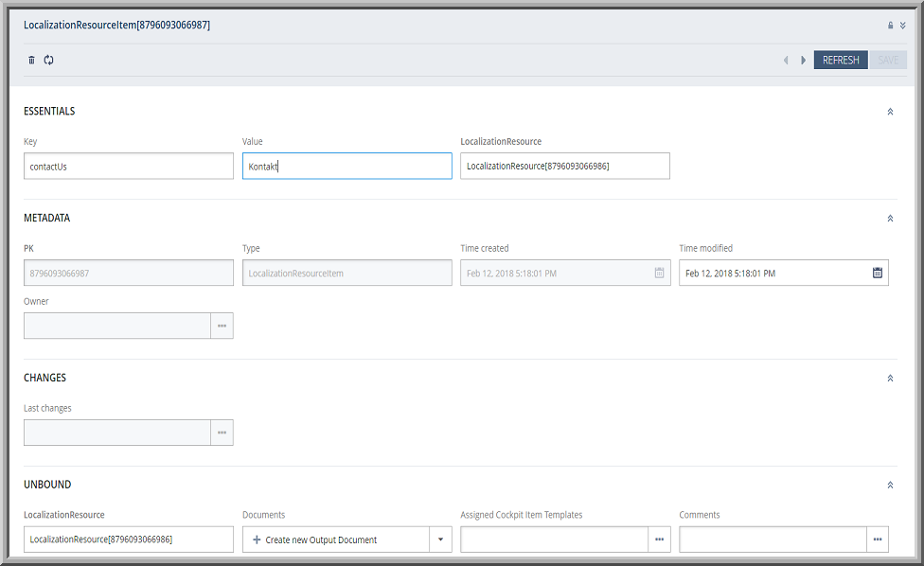Screen dimensions: 924x566
Task: Click the delete trash icon
Action: [31, 60]
